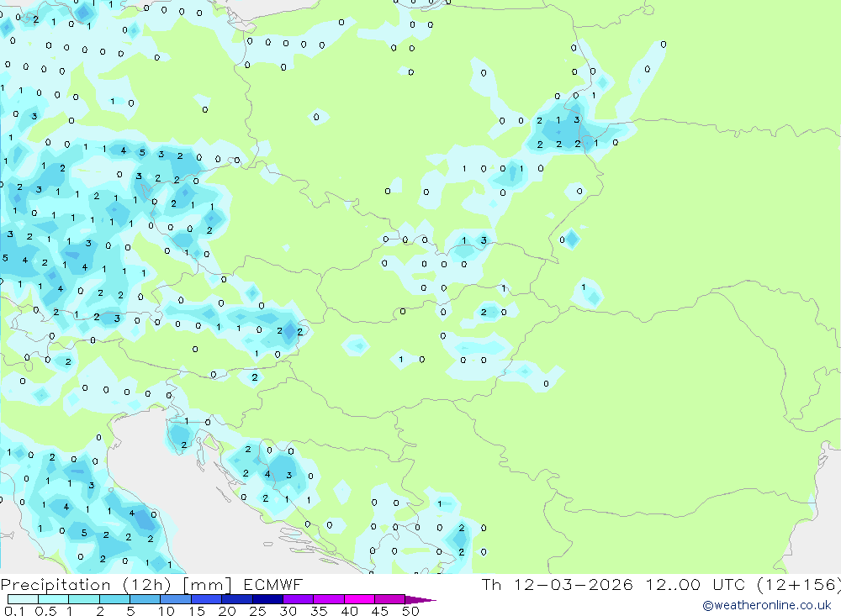Screen dimensions: 841x616
Task: Click the legend label '45'
Action: pyautogui.click(x=380, y=611)
